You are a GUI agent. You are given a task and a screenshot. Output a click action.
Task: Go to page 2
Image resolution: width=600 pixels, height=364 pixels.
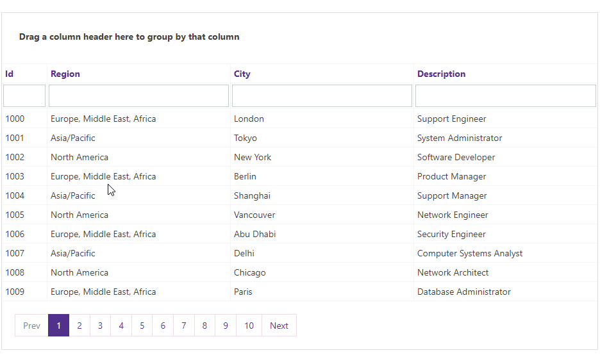coord(79,326)
